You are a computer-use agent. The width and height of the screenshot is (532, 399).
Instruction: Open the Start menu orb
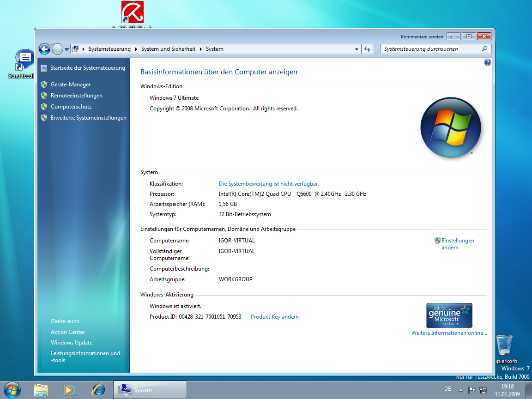(x=12, y=390)
